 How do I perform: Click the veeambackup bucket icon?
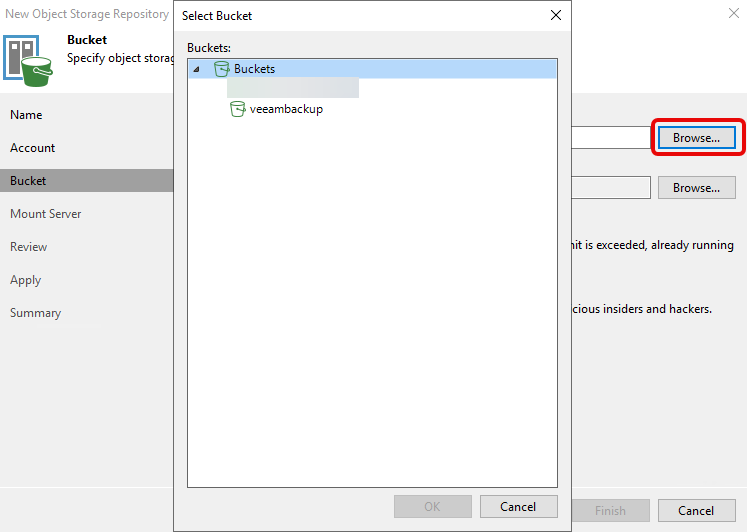point(238,109)
